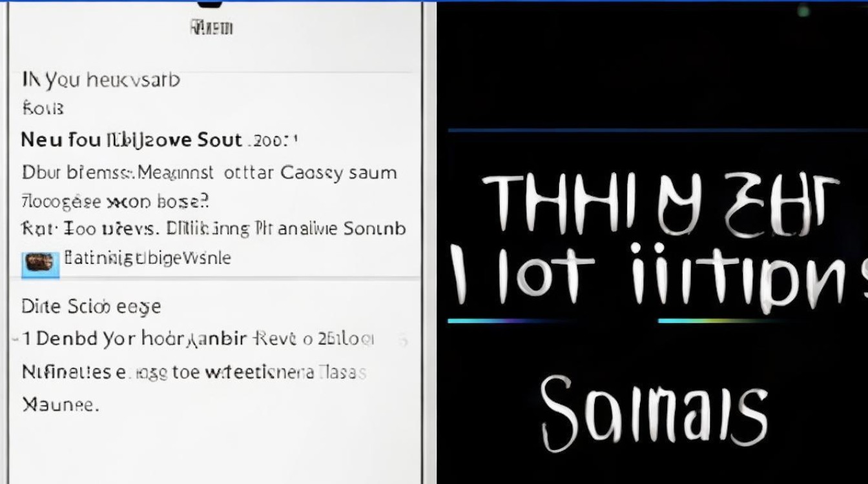
Task: Tap the dark icon at the top of the left panel
Action: 211,3
